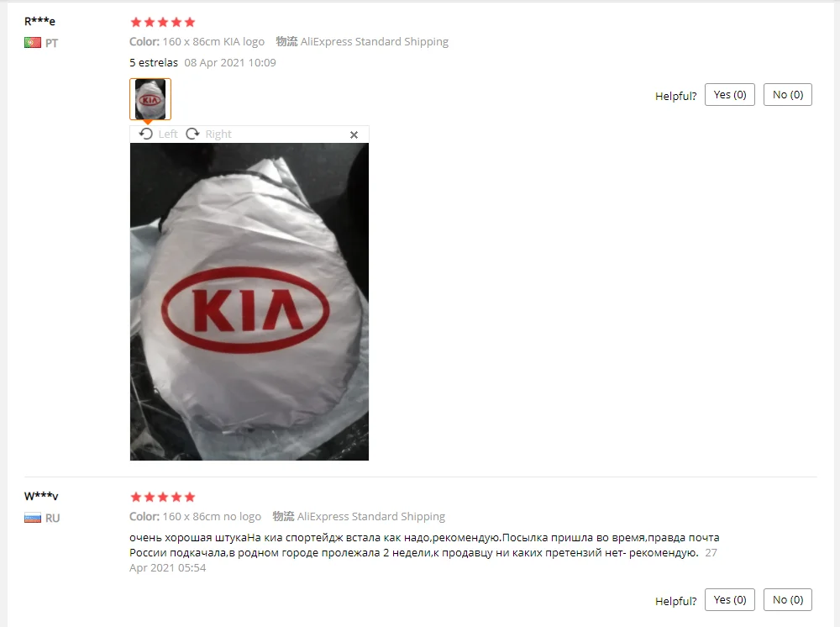Click the shipping icon in second review
Viewport: 840px width, 627px height.
[x=283, y=516]
